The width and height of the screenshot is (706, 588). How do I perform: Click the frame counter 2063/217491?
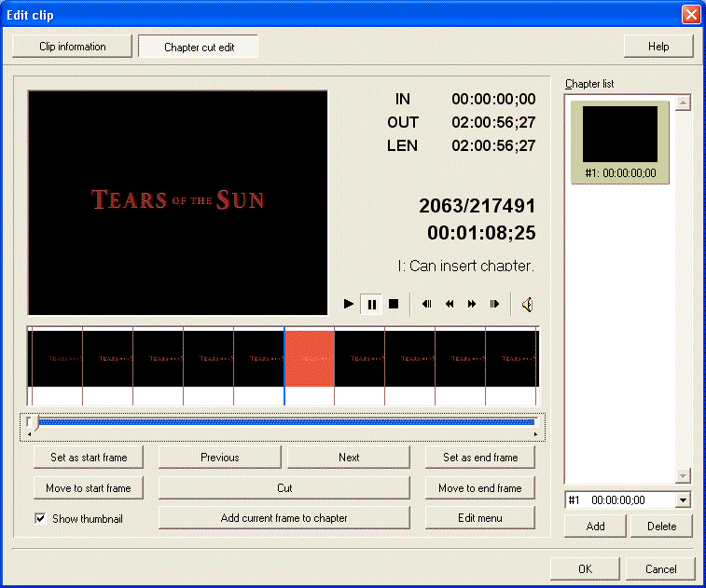click(478, 206)
